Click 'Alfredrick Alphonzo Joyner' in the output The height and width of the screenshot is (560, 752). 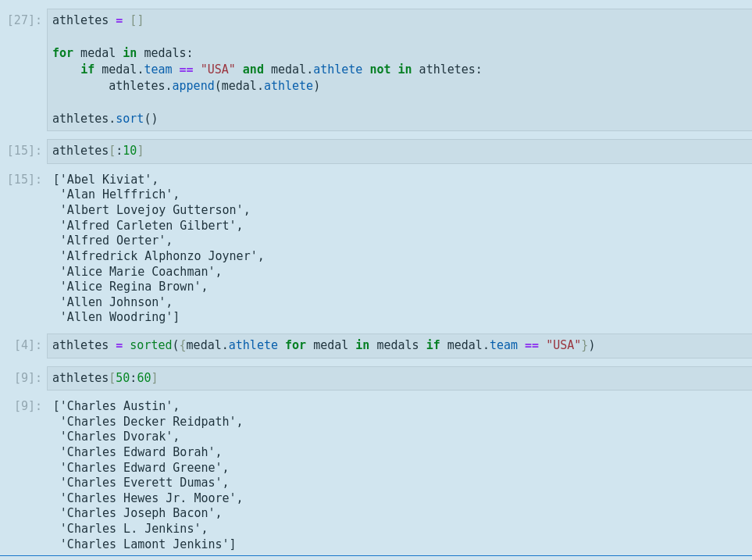pyautogui.click(x=162, y=256)
